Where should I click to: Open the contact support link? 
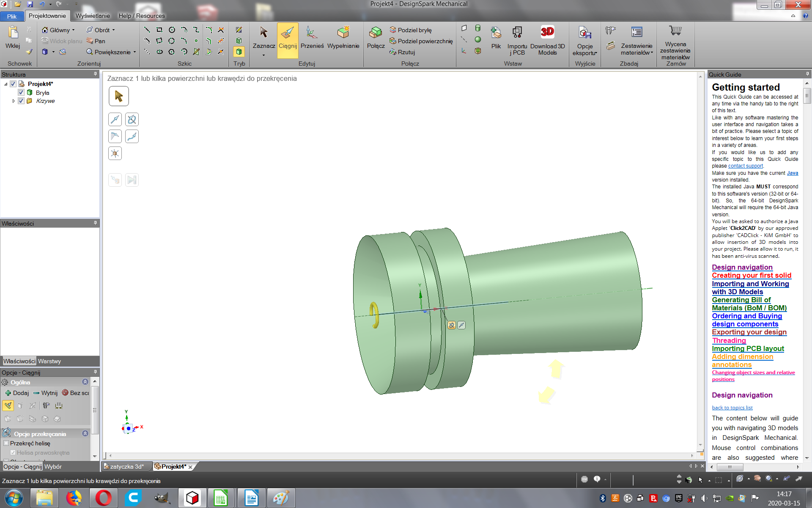(746, 166)
